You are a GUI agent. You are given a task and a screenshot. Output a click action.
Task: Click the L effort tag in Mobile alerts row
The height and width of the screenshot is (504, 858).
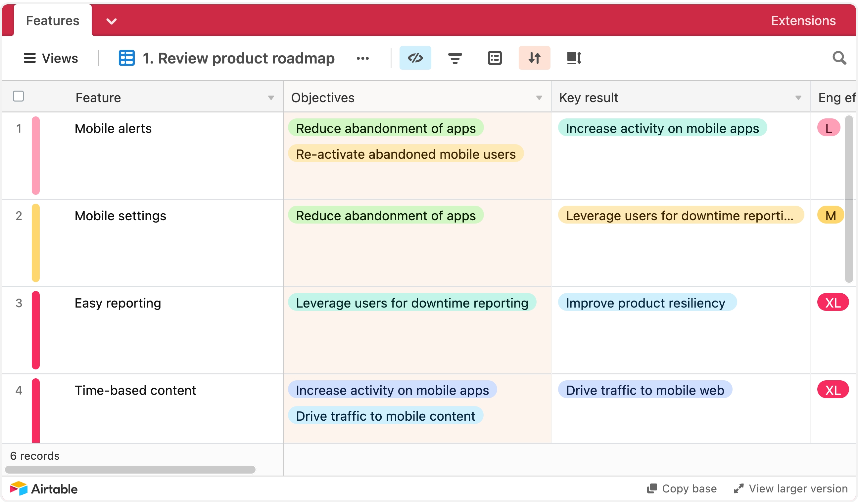tap(829, 128)
